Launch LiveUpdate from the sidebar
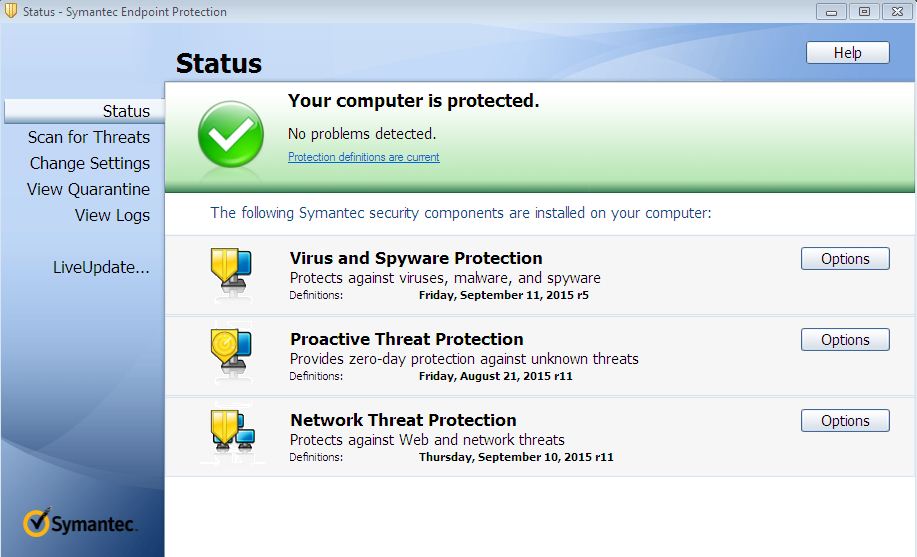917x557 pixels. point(101,267)
